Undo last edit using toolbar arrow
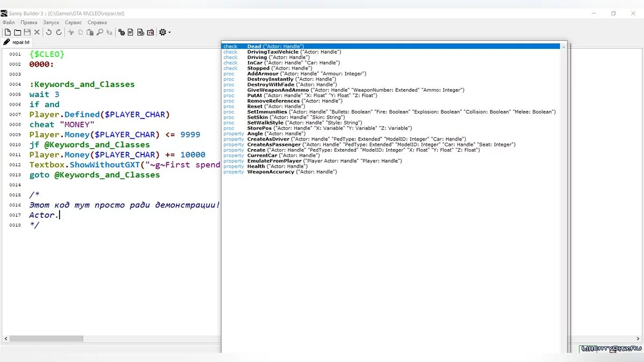The width and height of the screenshot is (644, 362). click(49, 33)
